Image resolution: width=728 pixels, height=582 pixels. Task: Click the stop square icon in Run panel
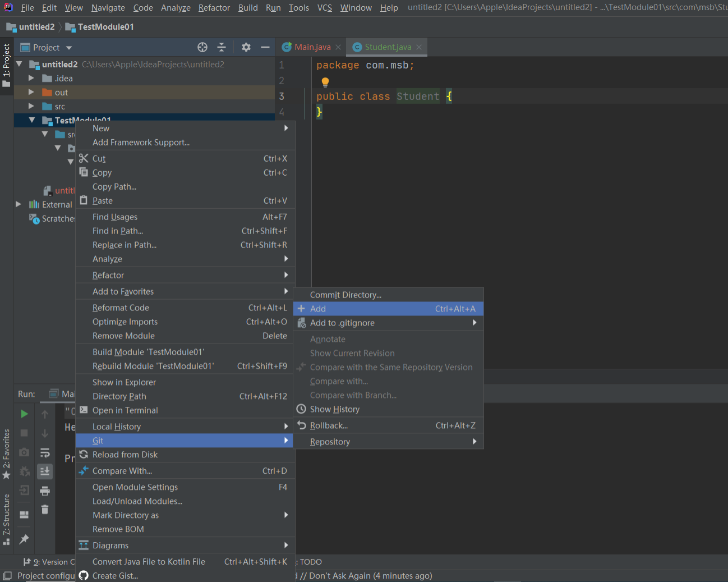(x=24, y=433)
